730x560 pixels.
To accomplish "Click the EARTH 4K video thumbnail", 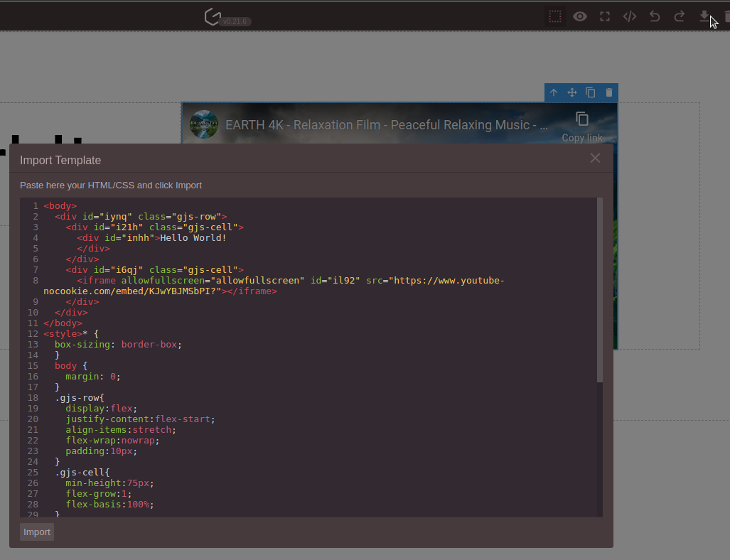I will 204,125.
